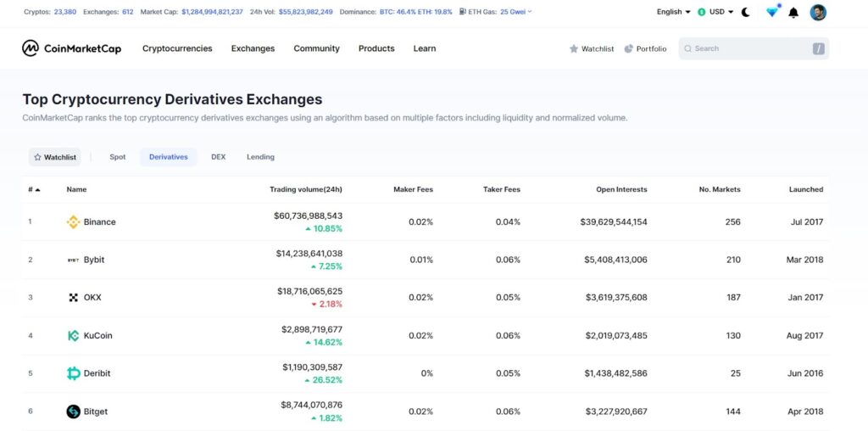Expand the ETH Gas 25 Gwei dropdown

coord(515,12)
